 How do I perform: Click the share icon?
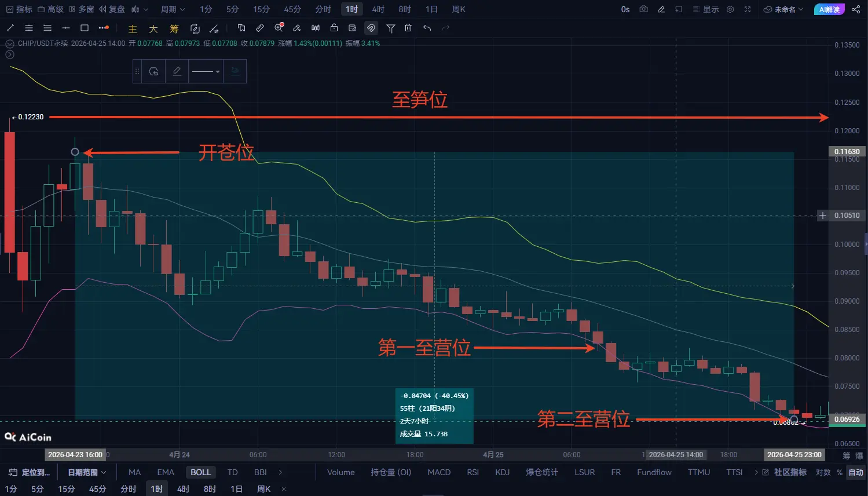pos(856,9)
